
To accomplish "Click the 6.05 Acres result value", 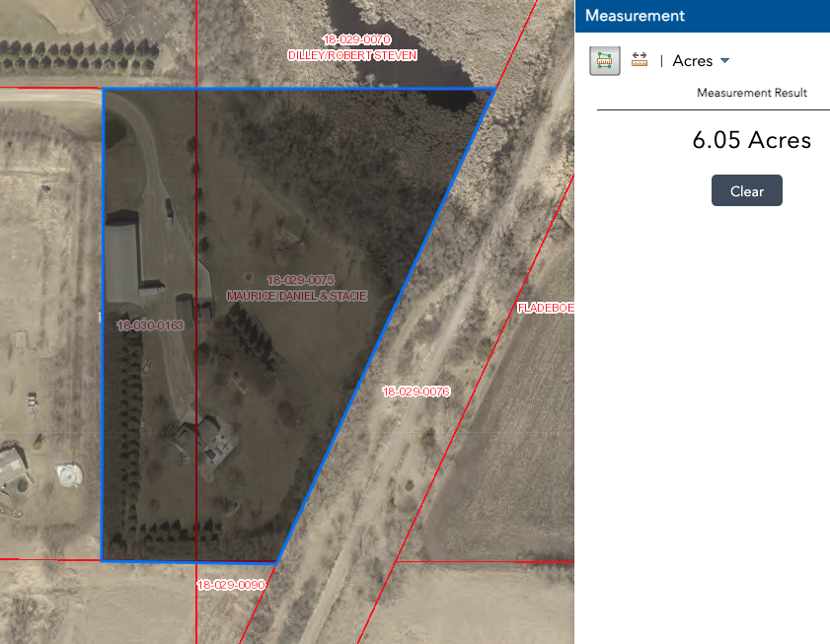I will [x=751, y=140].
